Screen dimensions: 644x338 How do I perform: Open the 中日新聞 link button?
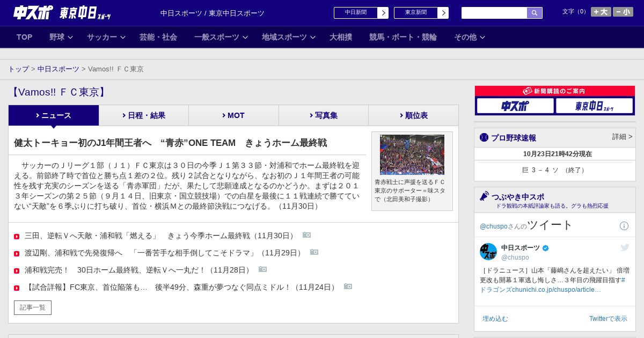pyautogui.click(x=356, y=13)
